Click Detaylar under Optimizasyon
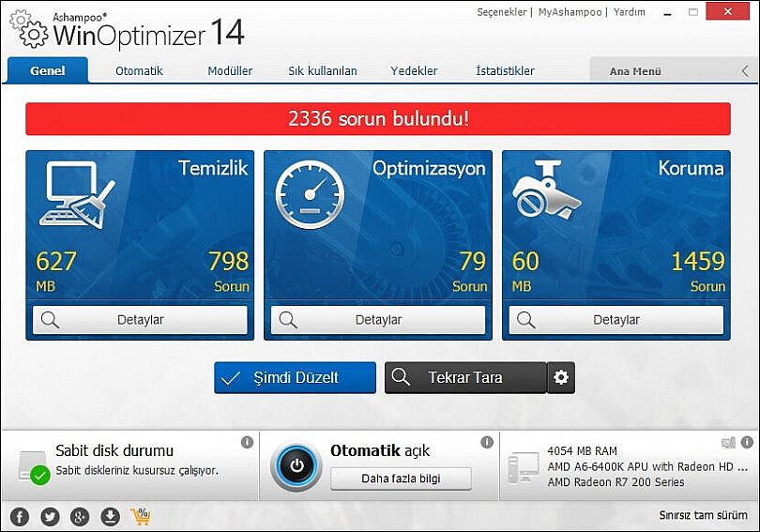 point(377,320)
